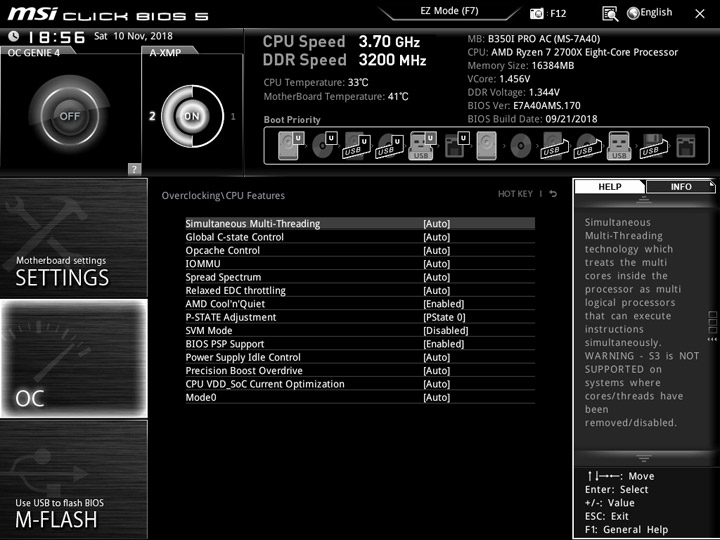The width and height of the screenshot is (720, 540).
Task: Click the F12 screenshot label
Action: coord(558,13)
